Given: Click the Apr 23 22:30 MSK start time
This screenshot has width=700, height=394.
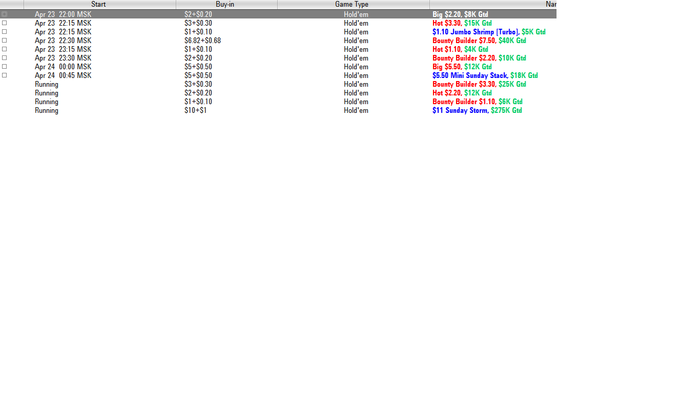Looking at the screenshot, I should [x=63, y=40].
